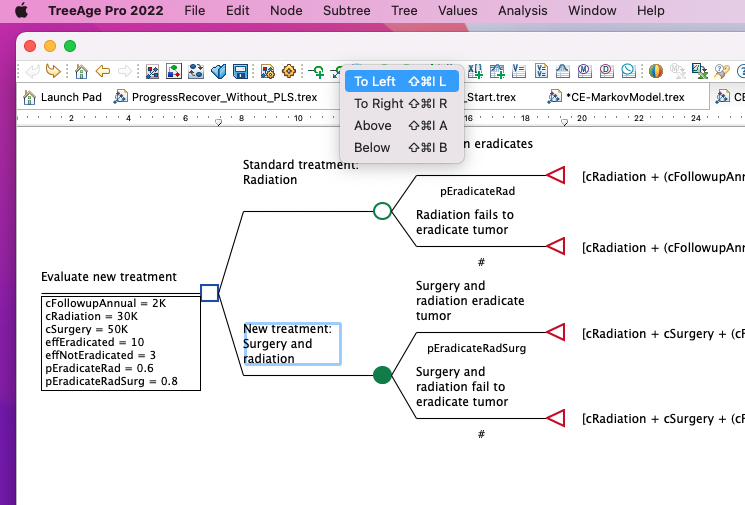Click the pEradicateRad probability text
Image resolution: width=745 pixels, height=505 pixels.
478,191
